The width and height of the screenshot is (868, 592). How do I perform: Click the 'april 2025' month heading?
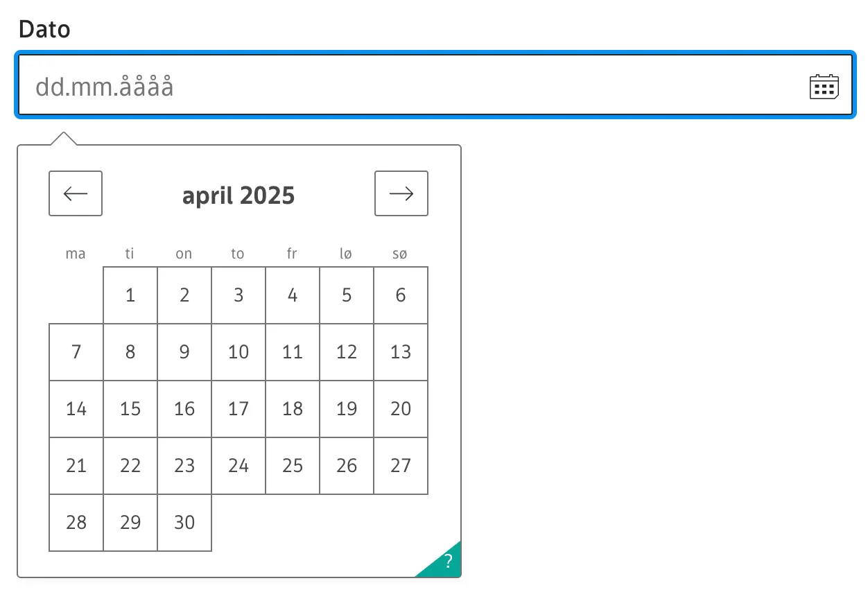(238, 195)
